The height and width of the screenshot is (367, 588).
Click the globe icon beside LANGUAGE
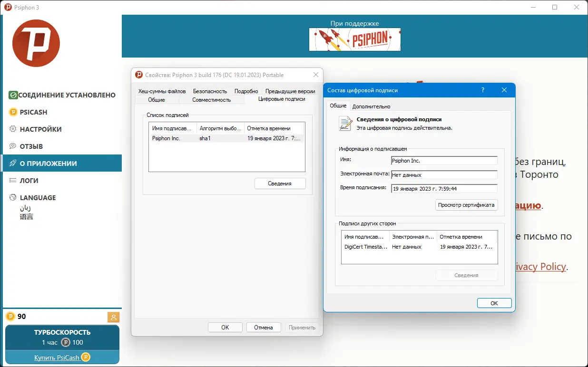click(x=13, y=198)
